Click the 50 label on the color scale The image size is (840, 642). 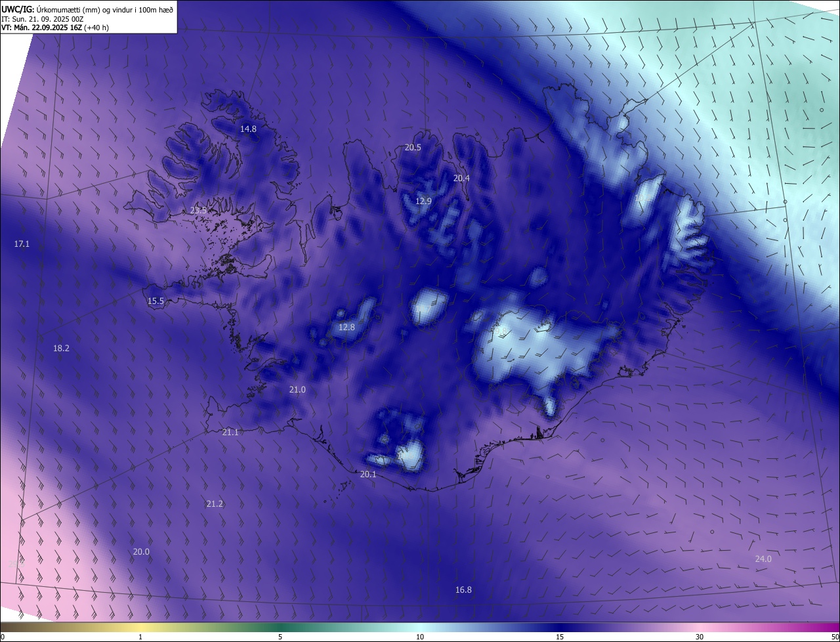tap(834, 637)
